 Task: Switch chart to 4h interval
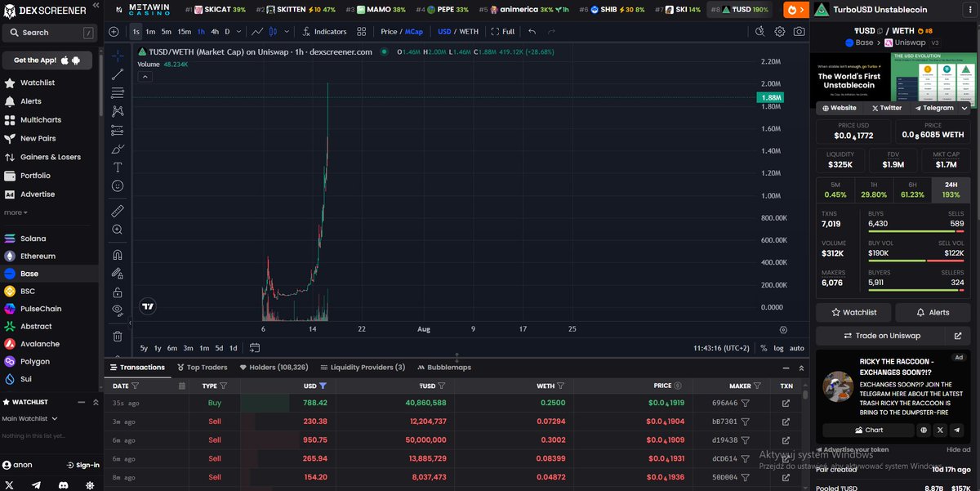(215, 32)
